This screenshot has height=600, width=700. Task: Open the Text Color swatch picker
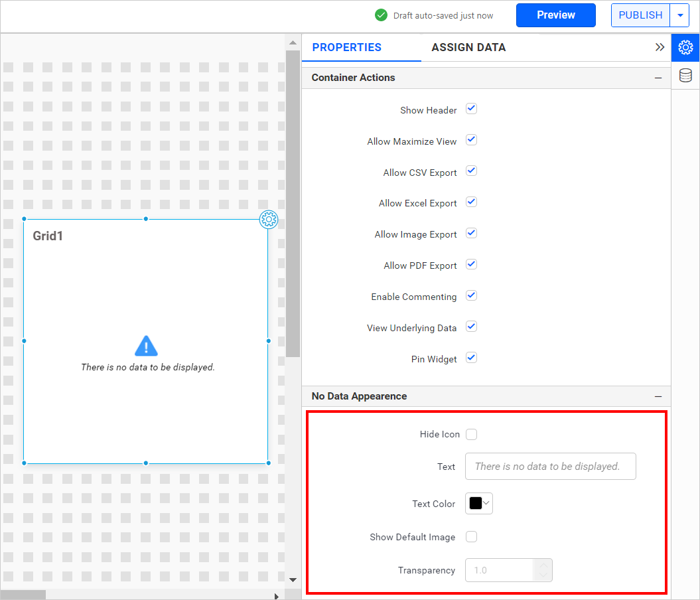(479, 504)
